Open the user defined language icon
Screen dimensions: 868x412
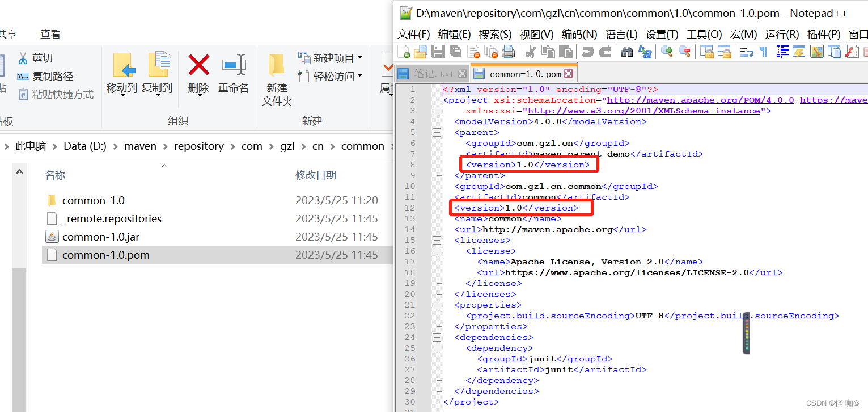point(799,52)
